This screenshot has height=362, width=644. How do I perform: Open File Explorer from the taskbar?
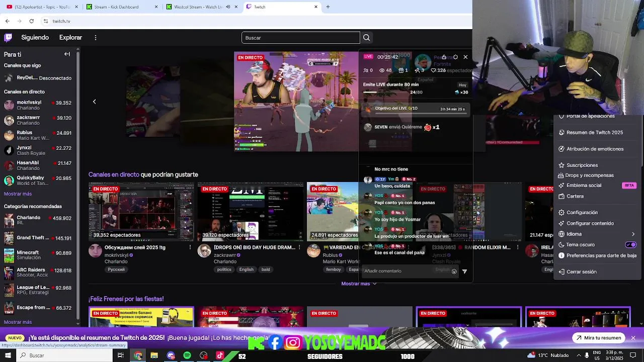point(154,355)
